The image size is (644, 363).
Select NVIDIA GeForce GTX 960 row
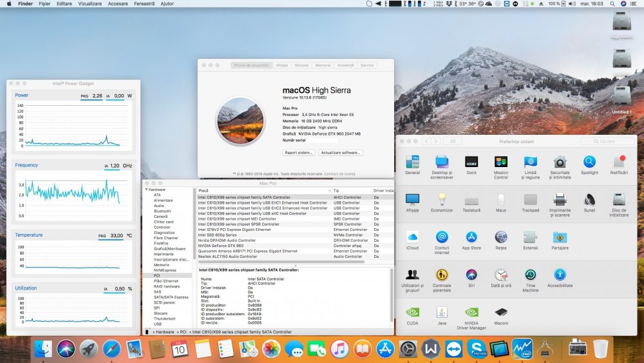click(x=296, y=246)
